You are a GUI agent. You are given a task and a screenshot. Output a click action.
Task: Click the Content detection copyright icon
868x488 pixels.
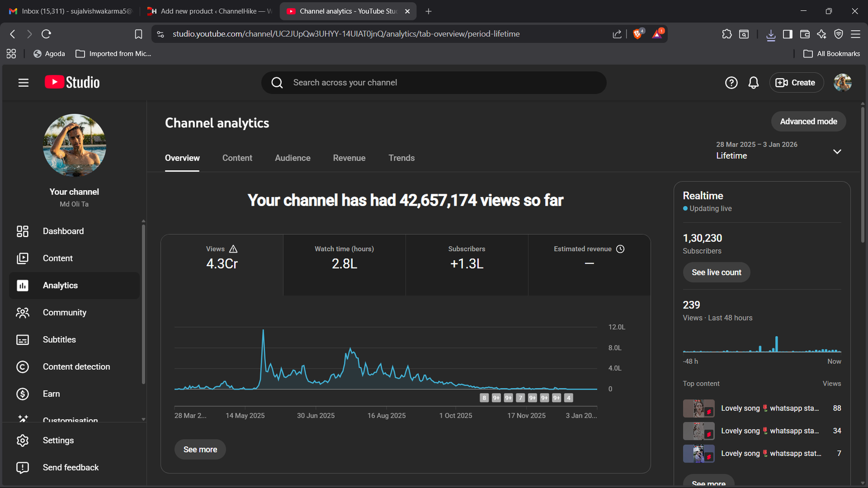(22, 367)
